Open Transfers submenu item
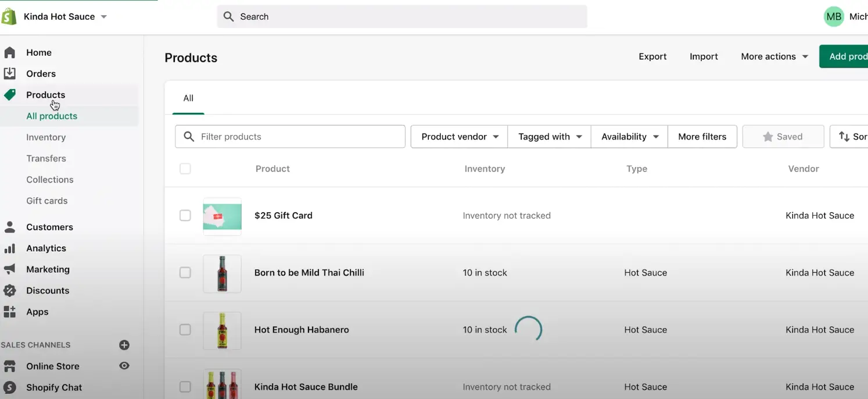 click(x=46, y=158)
